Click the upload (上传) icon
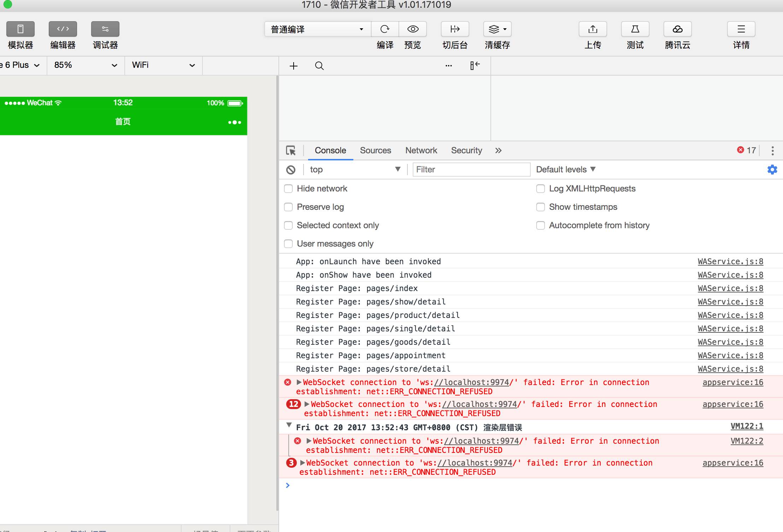This screenshot has height=532, width=783. point(593,29)
